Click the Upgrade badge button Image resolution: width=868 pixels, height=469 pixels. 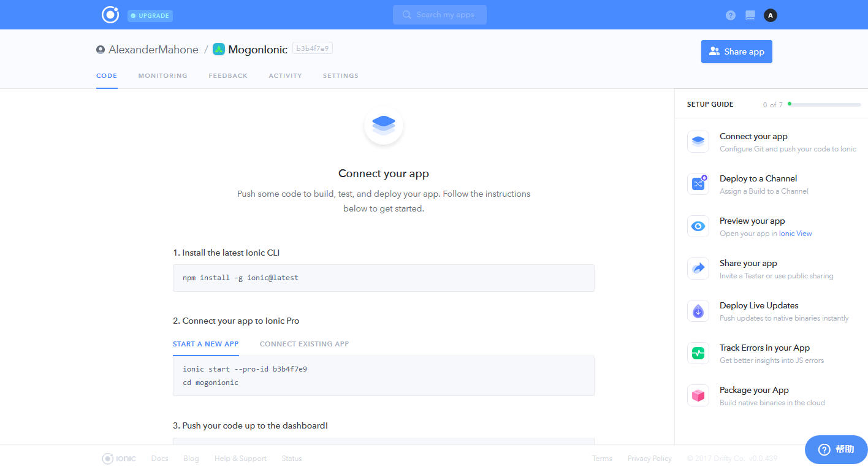(x=150, y=15)
